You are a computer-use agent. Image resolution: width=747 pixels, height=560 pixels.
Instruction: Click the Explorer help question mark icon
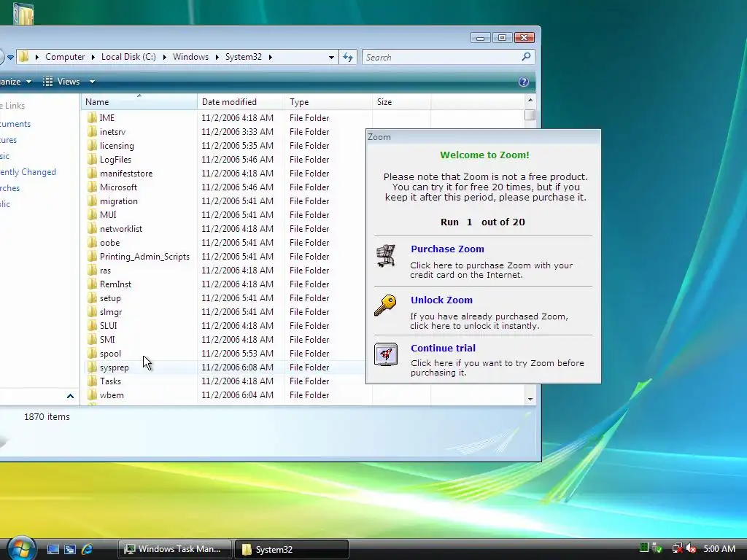524,82
